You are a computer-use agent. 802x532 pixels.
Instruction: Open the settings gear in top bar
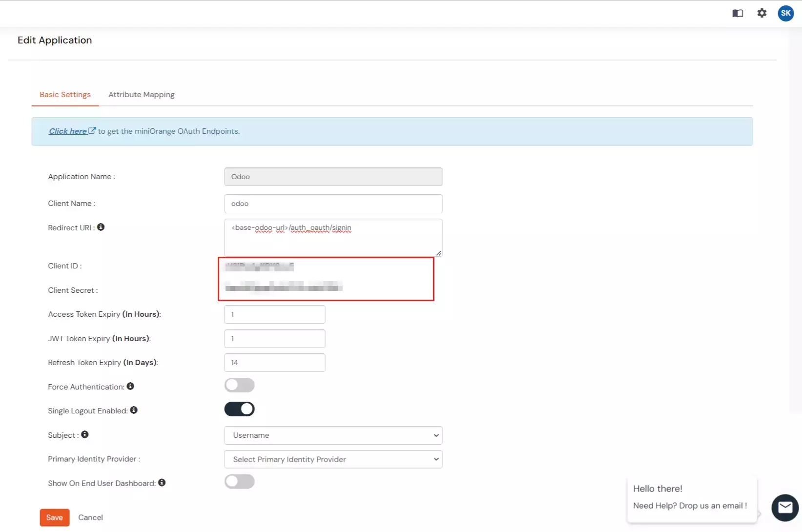click(x=762, y=13)
